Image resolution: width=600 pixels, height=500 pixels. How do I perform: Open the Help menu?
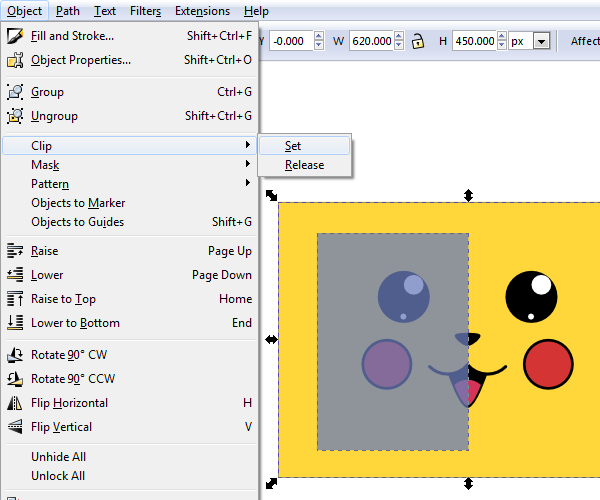click(256, 11)
